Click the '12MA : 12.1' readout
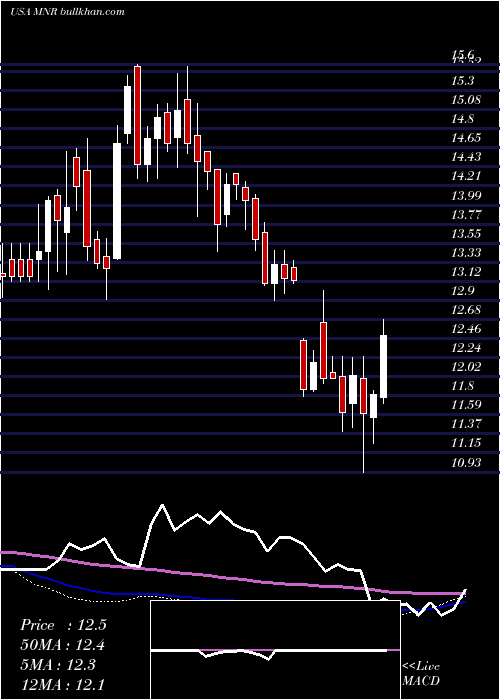This screenshot has width=500, height=700. coord(63,683)
